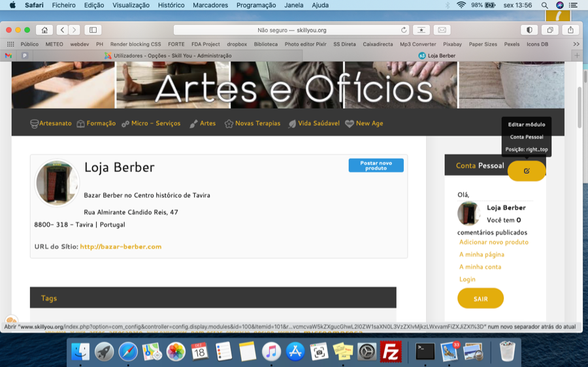Open the Janela menu
The image size is (588, 367).
coord(294,5)
